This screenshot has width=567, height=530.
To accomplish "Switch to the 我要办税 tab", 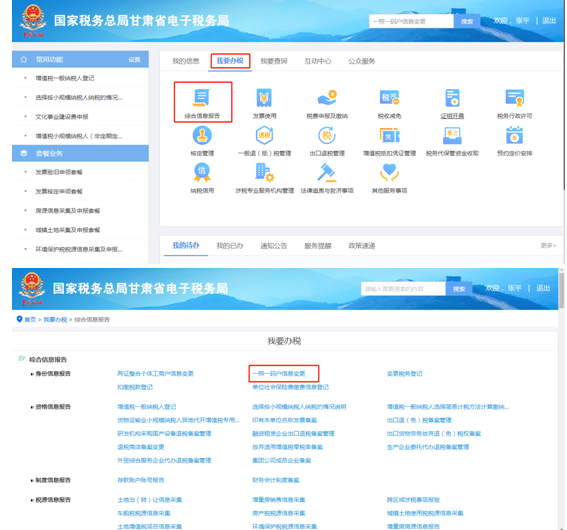I will (x=230, y=61).
